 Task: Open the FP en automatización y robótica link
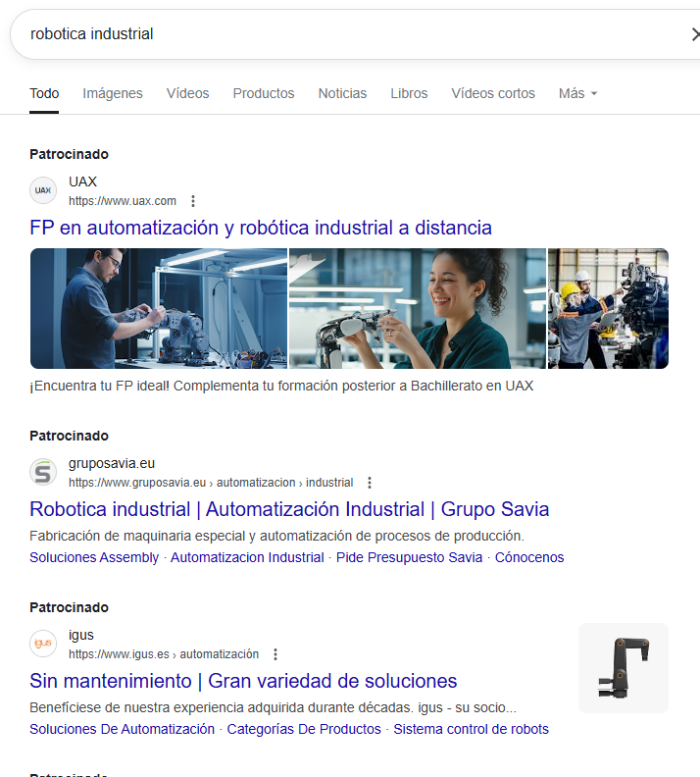coord(261,228)
